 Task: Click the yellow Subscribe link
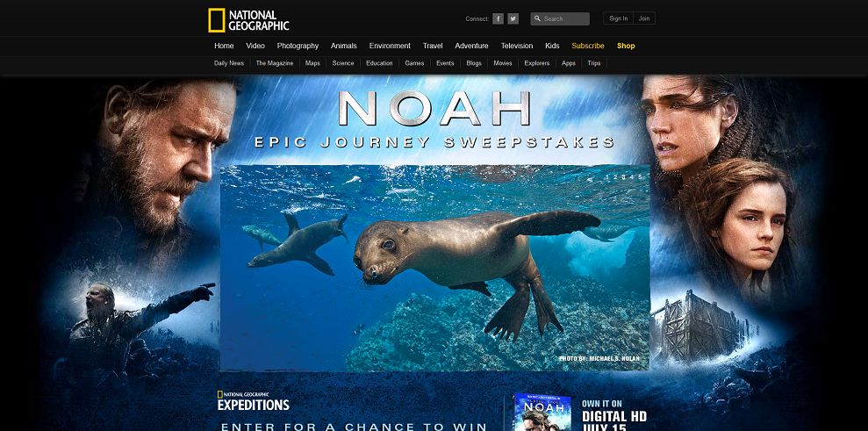[x=588, y=46]
